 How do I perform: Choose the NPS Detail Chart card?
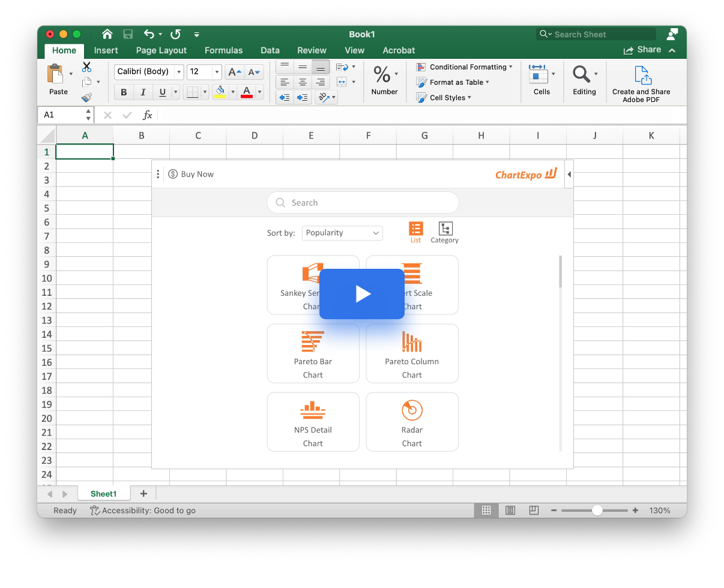pos(313,422)
